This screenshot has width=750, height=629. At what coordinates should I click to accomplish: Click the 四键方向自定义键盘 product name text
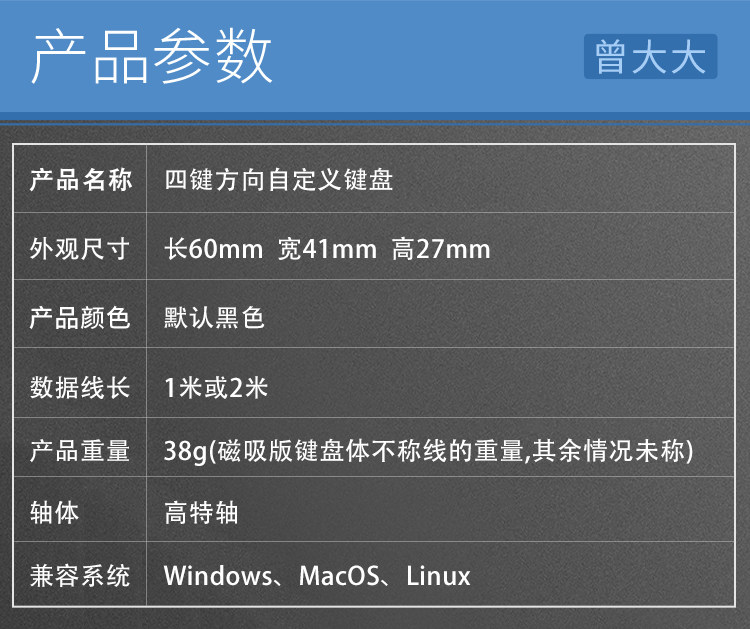click(x=278, y=180)
